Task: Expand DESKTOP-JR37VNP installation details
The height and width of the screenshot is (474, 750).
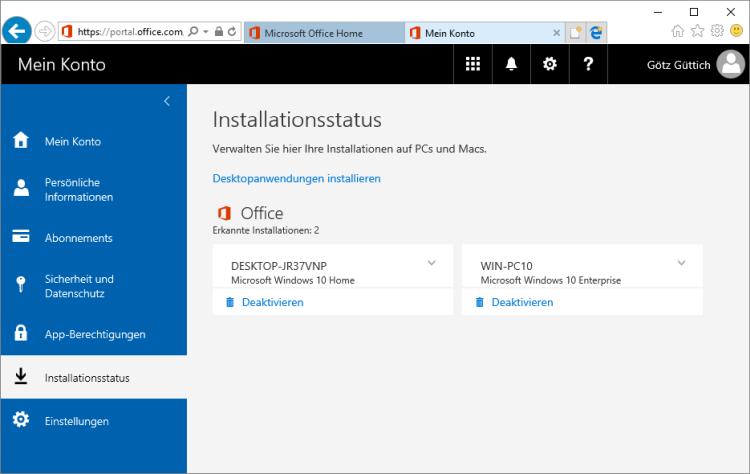Action: [x=432, y=263]
